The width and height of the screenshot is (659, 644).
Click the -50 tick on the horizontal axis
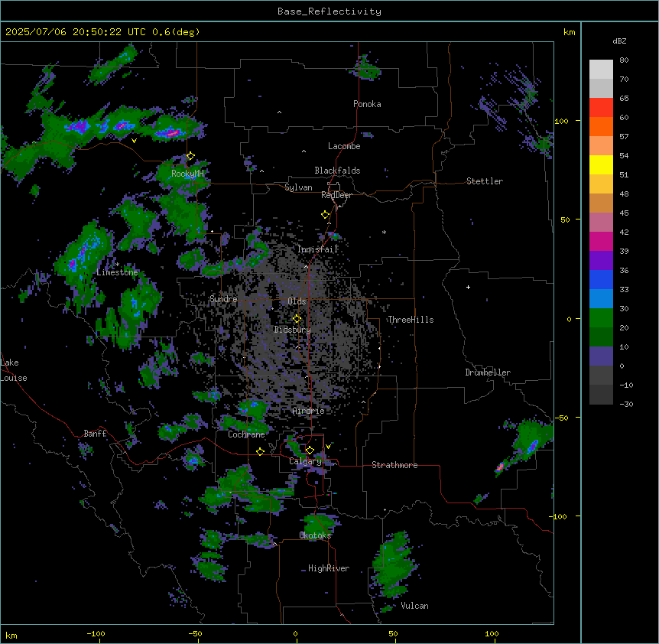[196, 633]
